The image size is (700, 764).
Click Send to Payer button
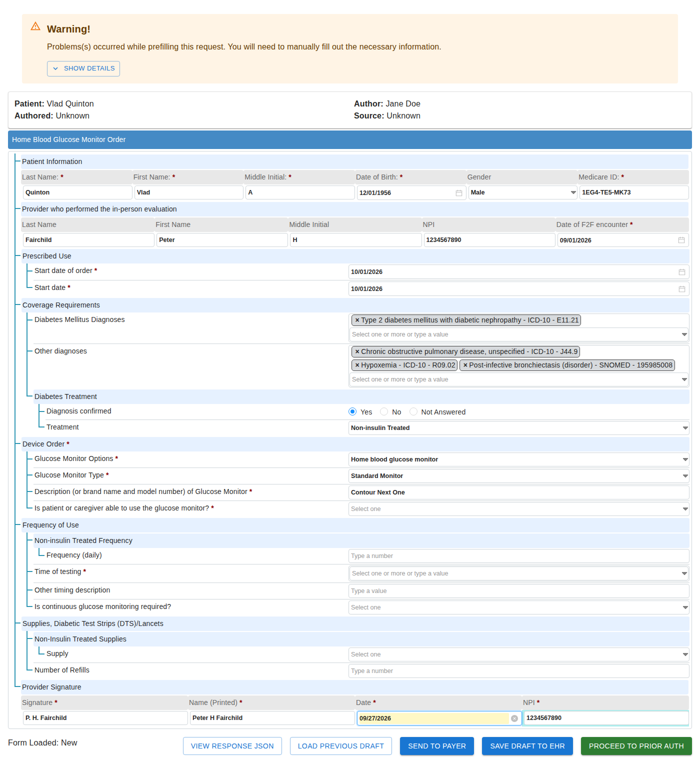coord(437,746)
